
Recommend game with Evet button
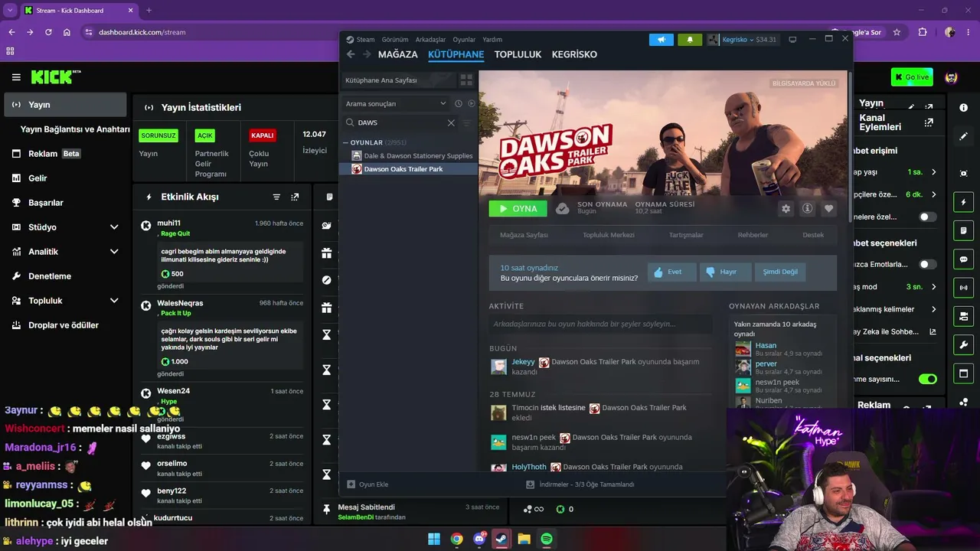coord(672,272)
